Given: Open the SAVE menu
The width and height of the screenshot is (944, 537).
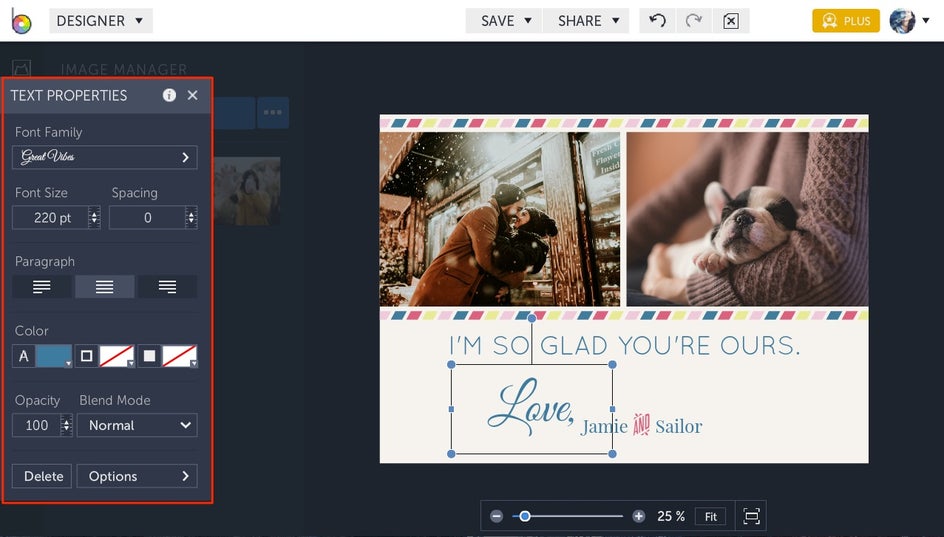Looking at the screenshot, I should (x=505, y=21).
